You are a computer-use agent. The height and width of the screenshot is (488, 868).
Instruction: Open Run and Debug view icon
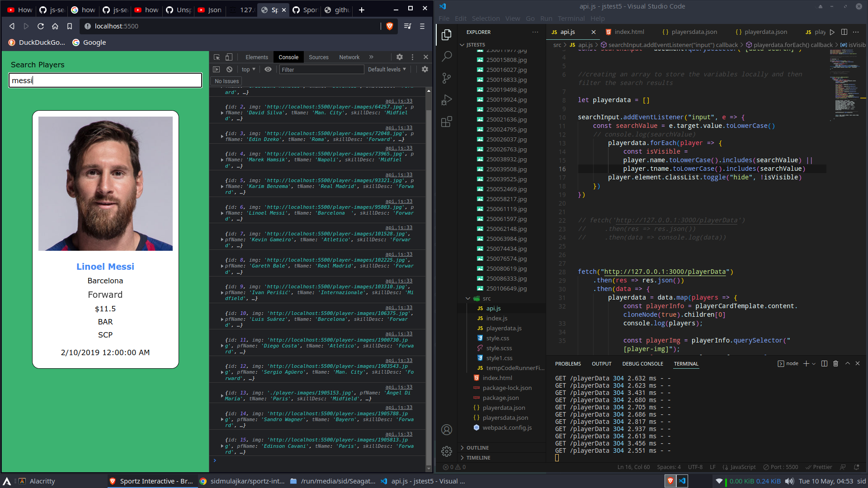pos(447,100)
